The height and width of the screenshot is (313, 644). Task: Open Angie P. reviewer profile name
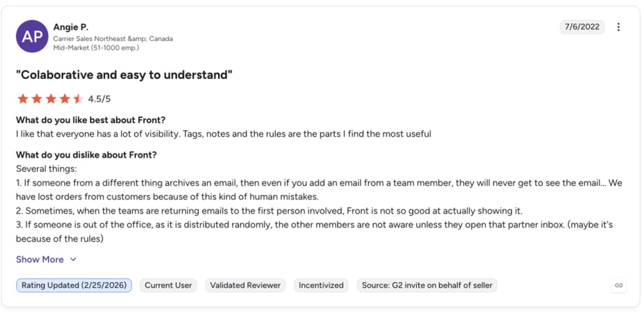(71, 27)
